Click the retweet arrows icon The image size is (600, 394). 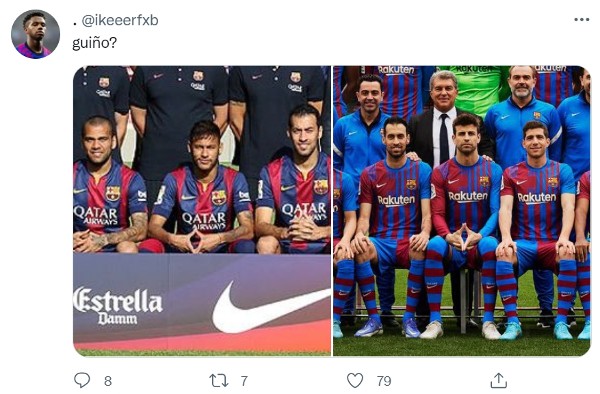pos(219,381)
